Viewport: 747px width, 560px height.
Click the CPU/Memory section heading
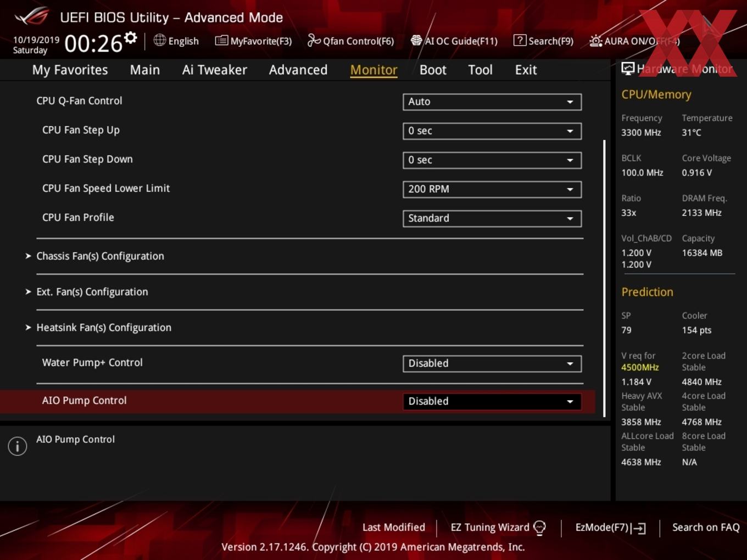[656, 94]
